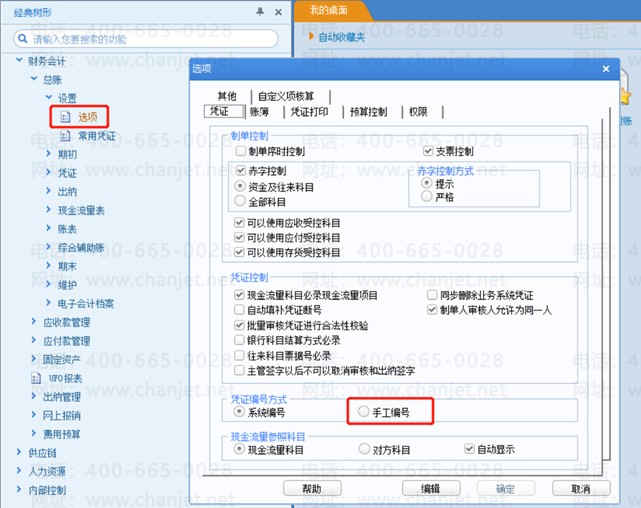This screenshot has width=641, height=508.
Task: Select 资金及往来科目 radio button
Action: click(x=240, y=186)
